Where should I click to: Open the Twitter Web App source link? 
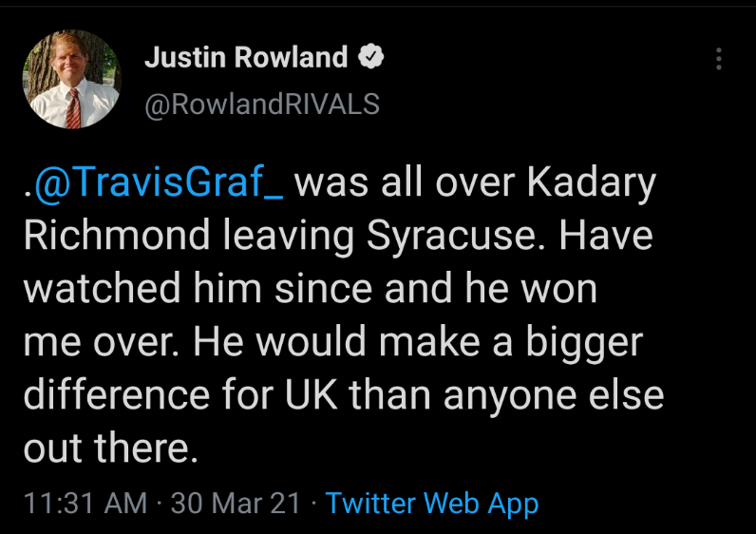tap(431, 503)
